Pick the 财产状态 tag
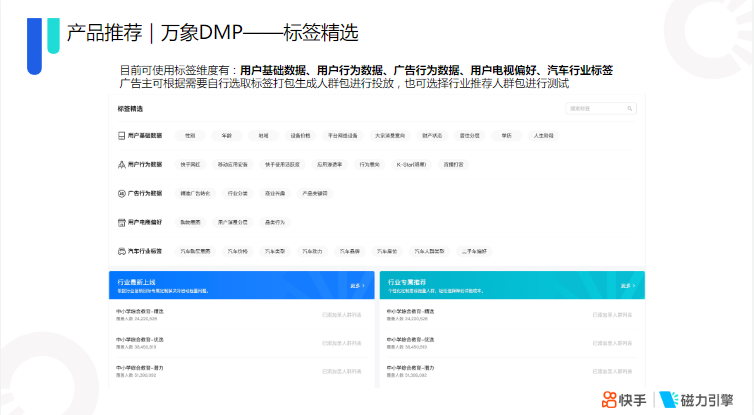 click(x=432, y=136)
